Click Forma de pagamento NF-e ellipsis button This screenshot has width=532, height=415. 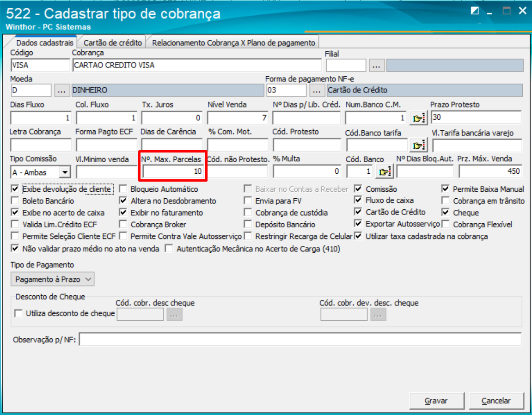(317, 90)
